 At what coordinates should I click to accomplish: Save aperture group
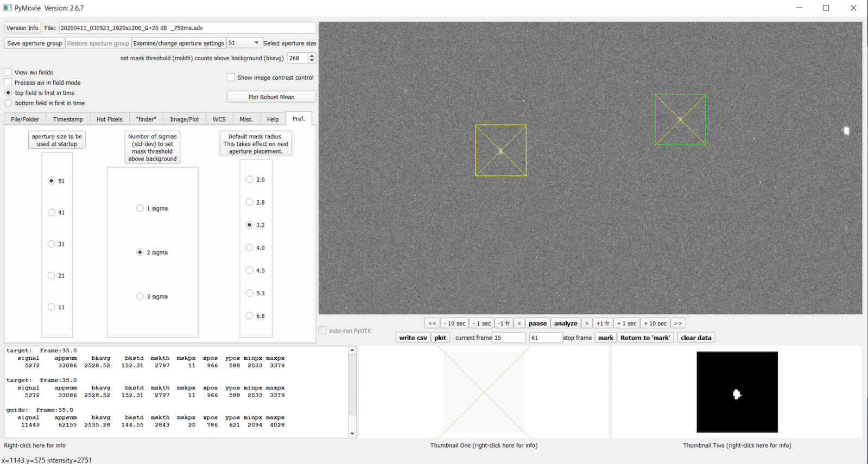[x=34, y=43]
